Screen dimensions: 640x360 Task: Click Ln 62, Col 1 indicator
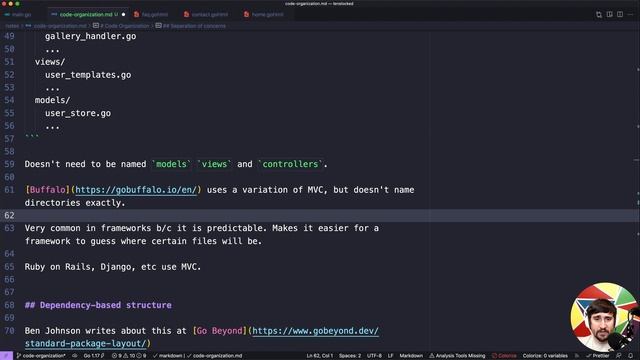click(320, 356)
